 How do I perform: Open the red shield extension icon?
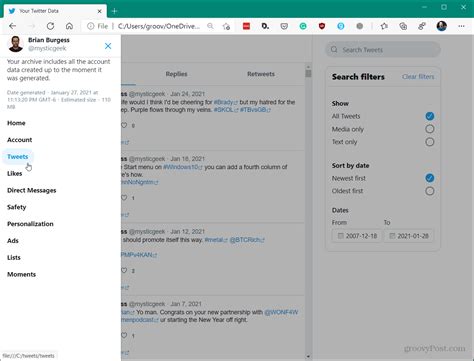(322, 26)
